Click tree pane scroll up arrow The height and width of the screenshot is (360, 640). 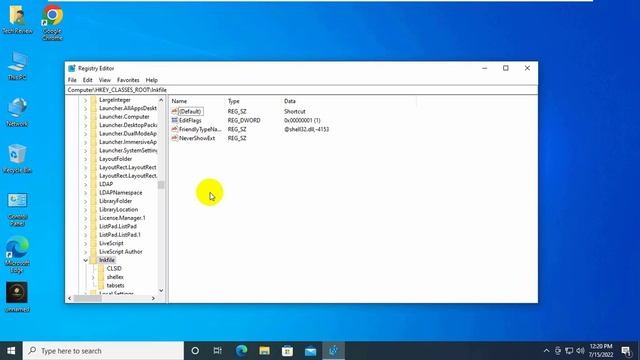tap(161, 100)
